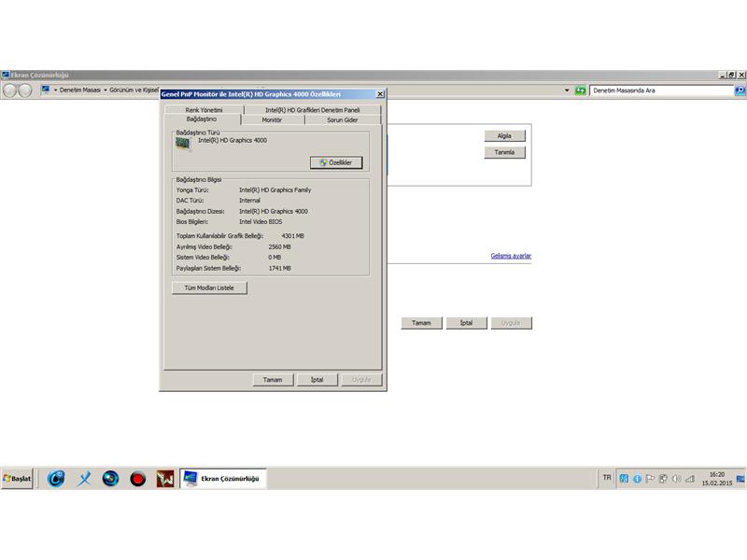
Task: Open the network signal tray icon
Action: [x=689, y=479]
